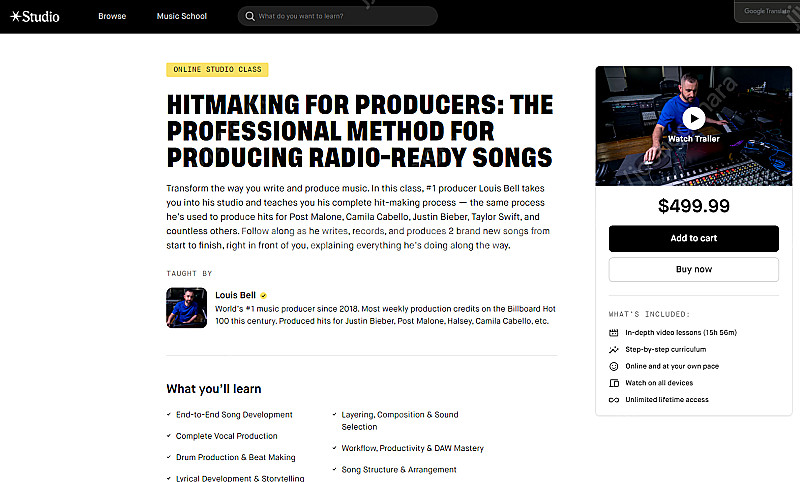Click 'Watch on all devices' text
The width and height of the screenshot is (800, 482).
[659, 383]
